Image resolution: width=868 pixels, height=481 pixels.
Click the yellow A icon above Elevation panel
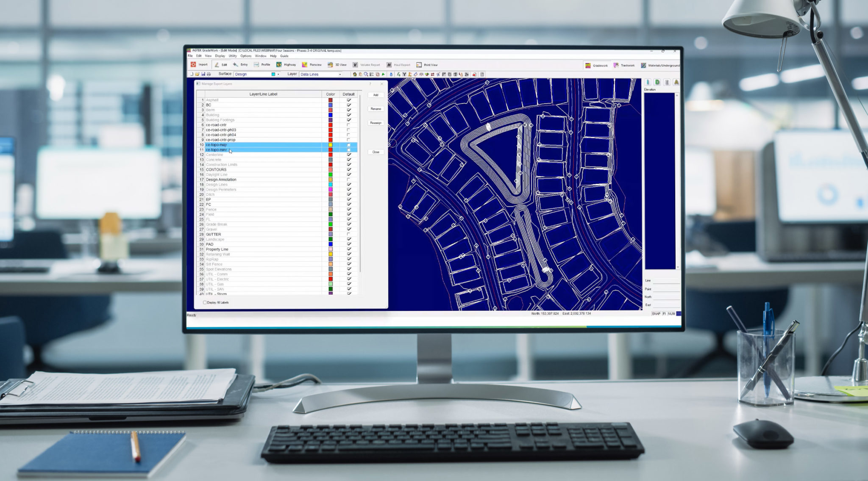pyautogui.click(x=676, y=82)
